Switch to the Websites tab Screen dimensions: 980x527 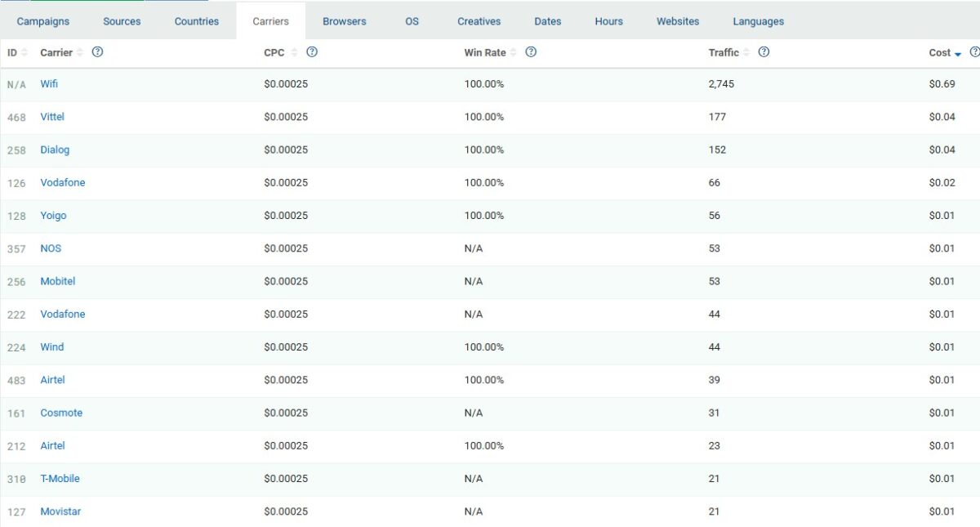click(x=678, y=21)
